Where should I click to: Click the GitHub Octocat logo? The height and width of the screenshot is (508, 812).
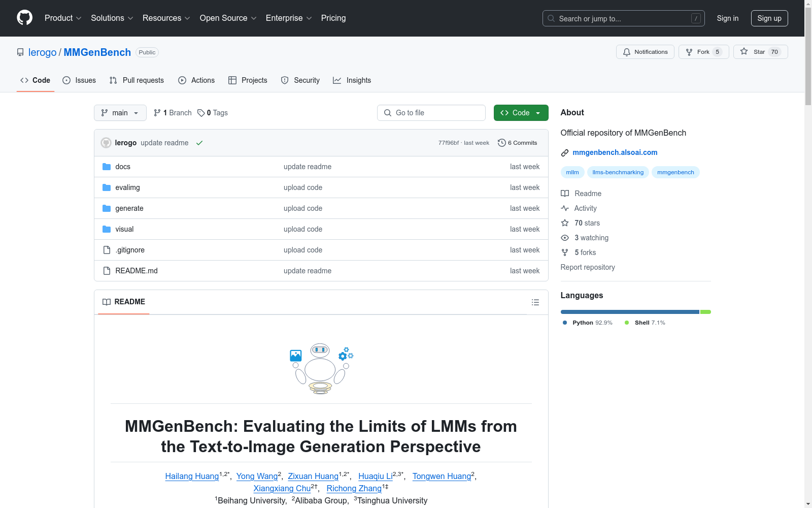(x=24, y=18)
